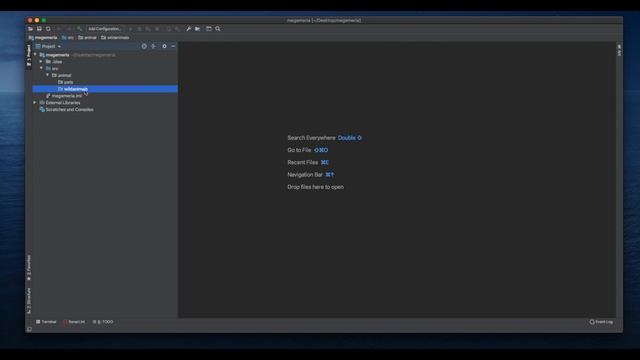Open the Ant side tab on right
The image size is (640, 360).
[619, 50]
